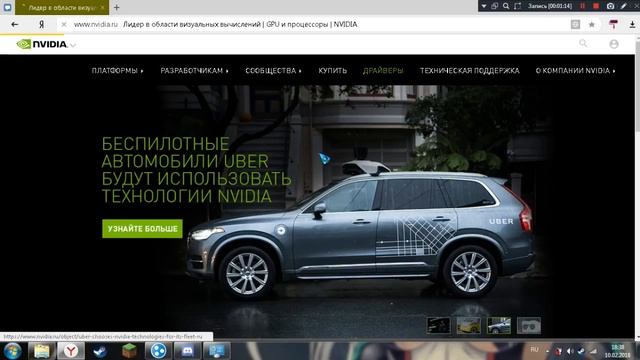The image size is (640, 360).
Task: Open a new browser tab with plus
Action: [x=117, y=7]
